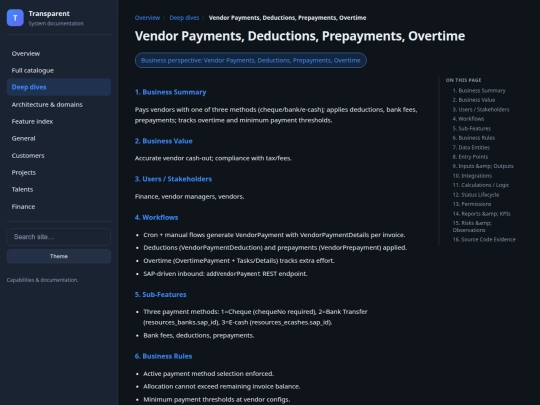Viewport: 540px width, 405px height.
Task: Jump to 10. Integrations in contents
Action: (472, 176)
